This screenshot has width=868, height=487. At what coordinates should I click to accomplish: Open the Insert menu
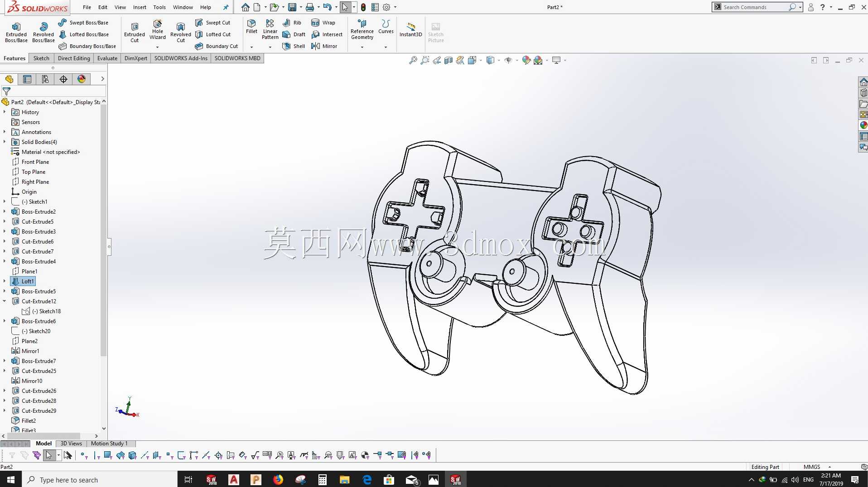(x=140, y=7)
